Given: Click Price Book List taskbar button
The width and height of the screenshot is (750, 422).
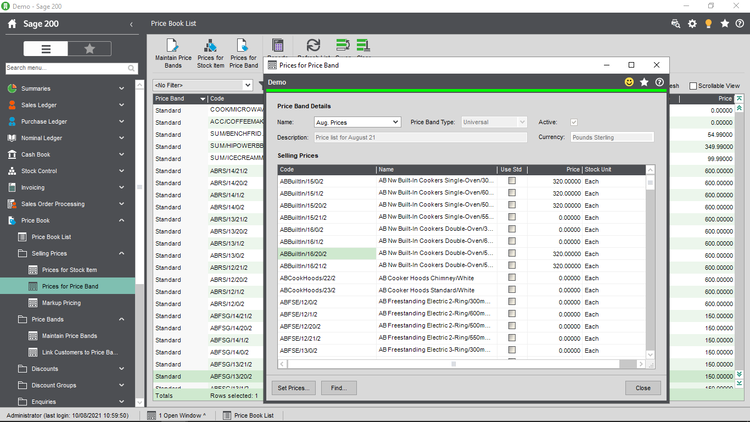Looking at the screenshot, I should point(249,415).
